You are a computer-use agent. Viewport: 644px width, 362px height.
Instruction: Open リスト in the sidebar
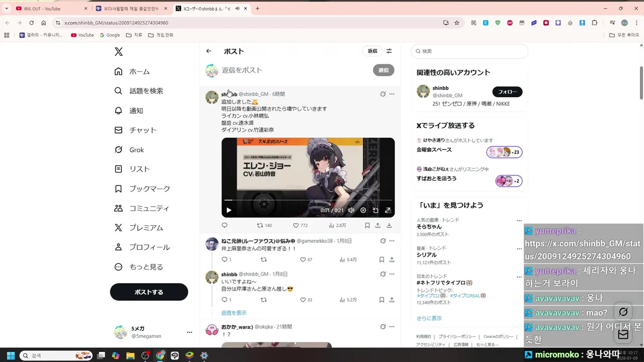point(132,169)
